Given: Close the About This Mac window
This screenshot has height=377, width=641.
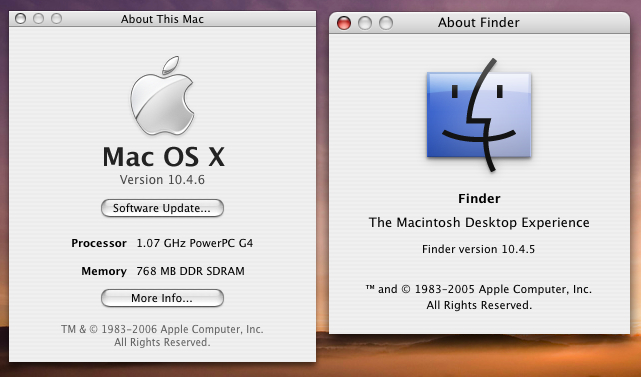Looking at the screenshot, I should [x=20, y=18].
